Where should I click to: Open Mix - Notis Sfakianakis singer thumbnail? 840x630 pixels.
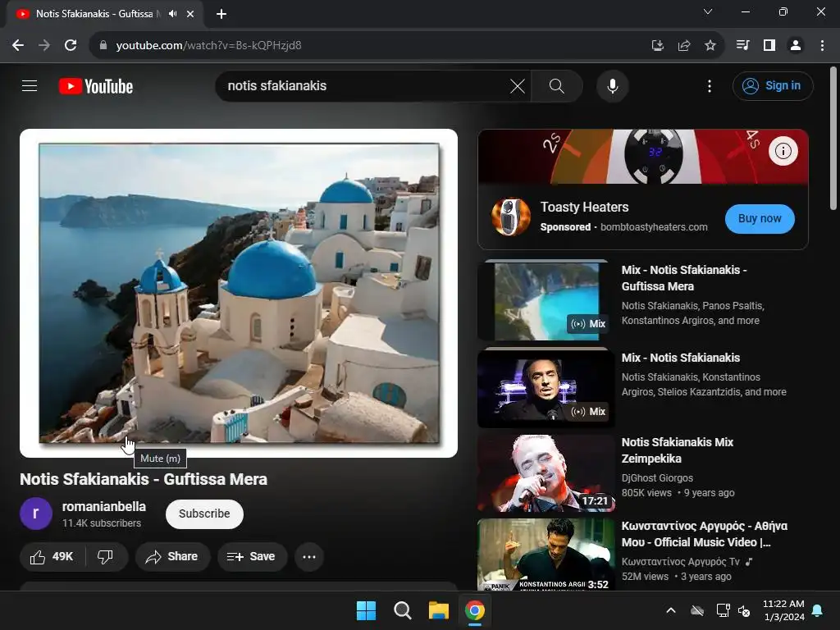[546, 388]
